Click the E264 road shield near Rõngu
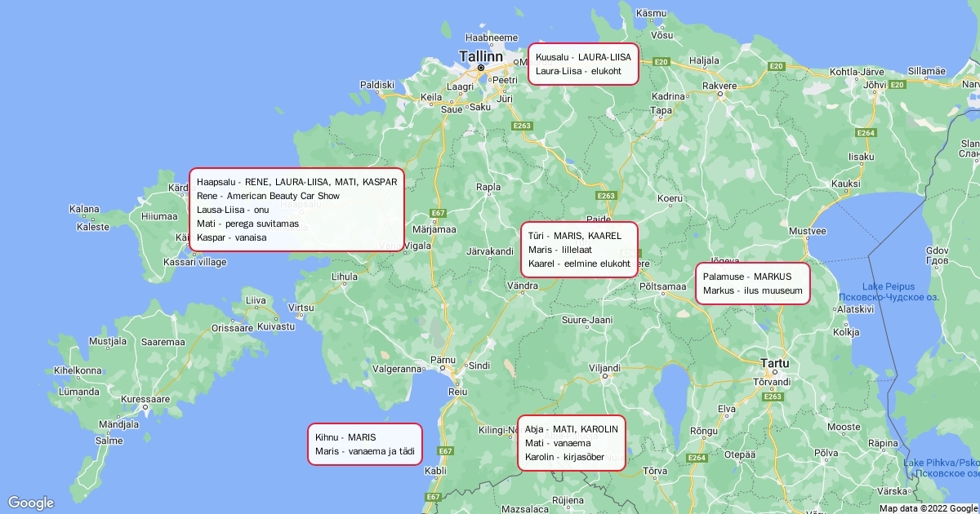The width and height of the screenshot is (980, 514). tap(696, 458)
